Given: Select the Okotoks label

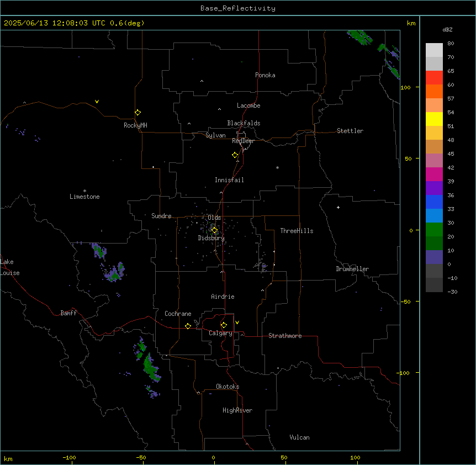Looking at the screenshot, I should coord(228,387).
